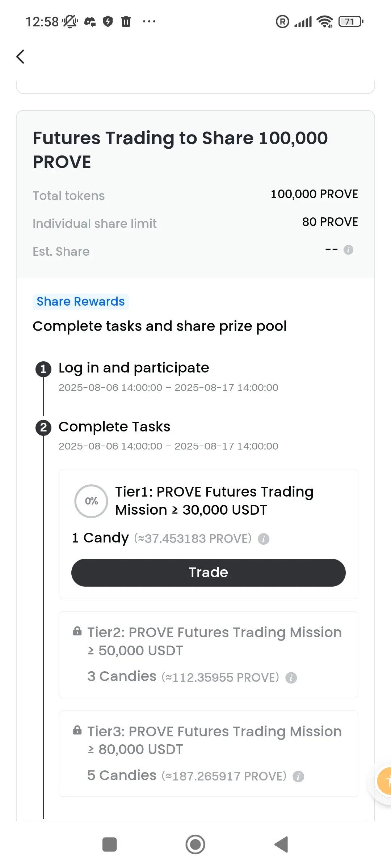Select step 1 Log in and participate
The width and height of the screenshot is (391, 868).
(134, 368)
